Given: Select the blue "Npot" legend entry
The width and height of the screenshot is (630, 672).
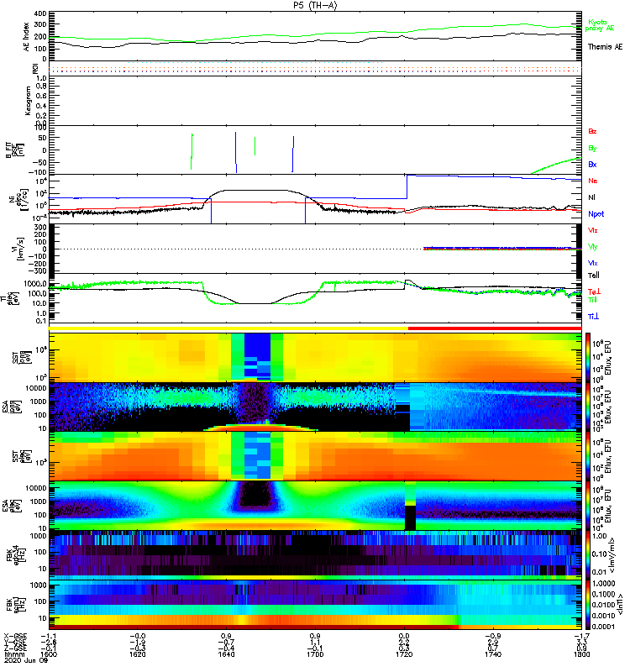Looking at the screenshot, I should point(596,214).
